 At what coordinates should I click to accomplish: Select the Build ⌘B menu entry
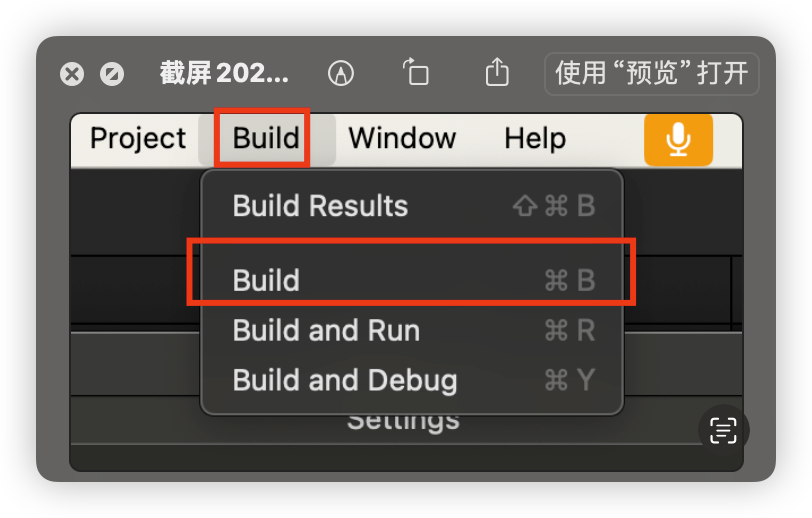click(412, 280)
